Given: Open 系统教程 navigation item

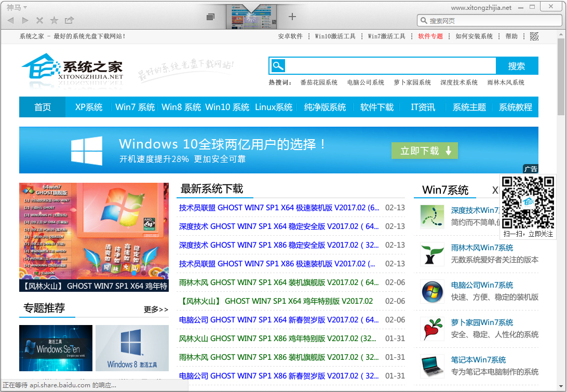Looking at the screenshot, I should pyautogui.click(x=515, y=107).
